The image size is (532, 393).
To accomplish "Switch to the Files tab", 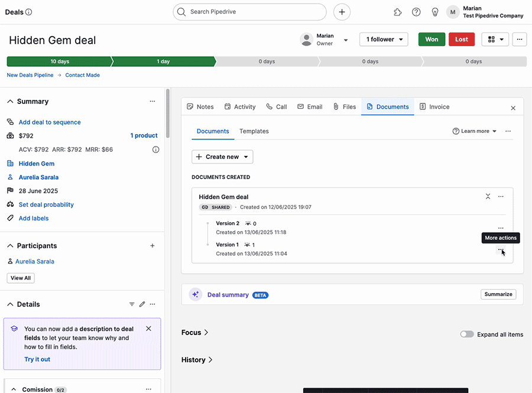I will click(x=345, y=107).
